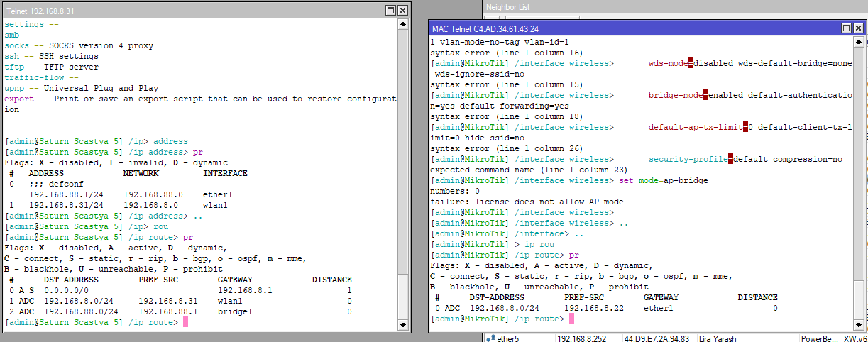The height and width of the screenshot is (342, 868).
Task: Click the 'tftp -- TFTP server' line
Action: point(52,67)
